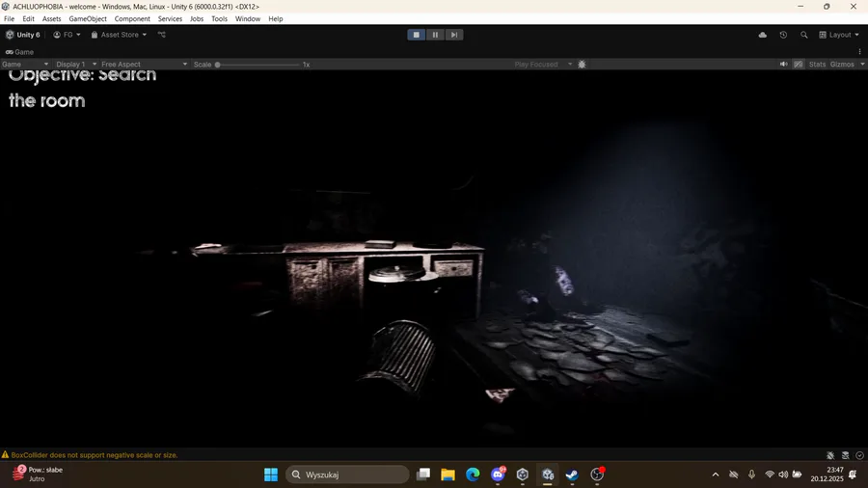Open the Layout dropdown
Image resolution: width=868 pixels, height=488 pixels.
(839, 35)
